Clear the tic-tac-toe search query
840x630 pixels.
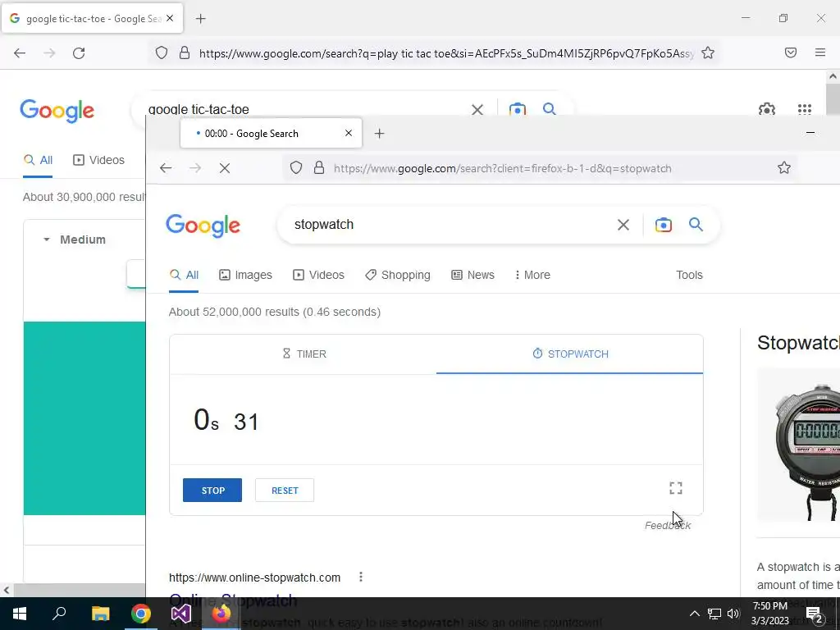click(x=477, y=109)
